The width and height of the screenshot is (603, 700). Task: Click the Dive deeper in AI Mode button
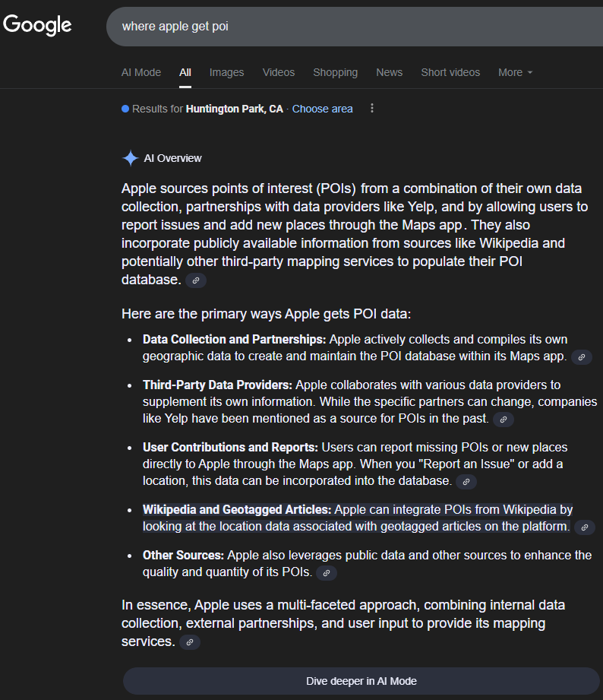click(361, 681)
